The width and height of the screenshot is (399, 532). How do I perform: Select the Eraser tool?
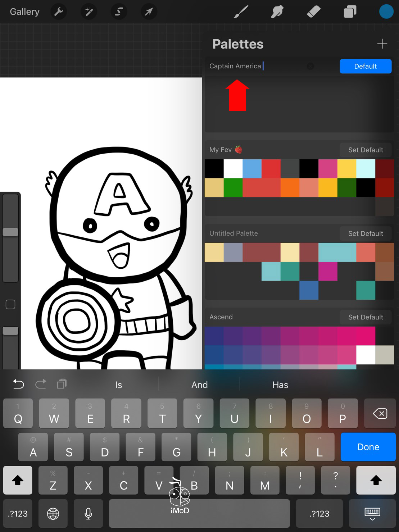point(313,12)
